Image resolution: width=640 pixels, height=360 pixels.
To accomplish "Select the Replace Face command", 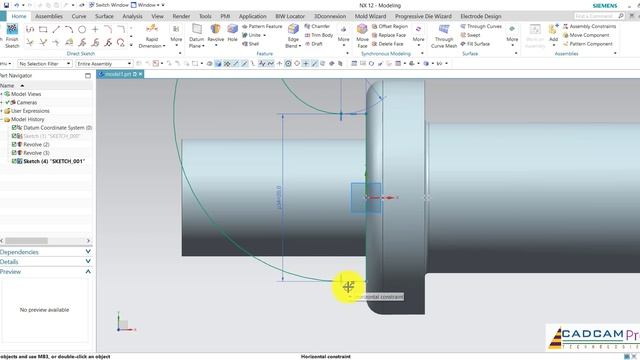I will click(389, 35).
